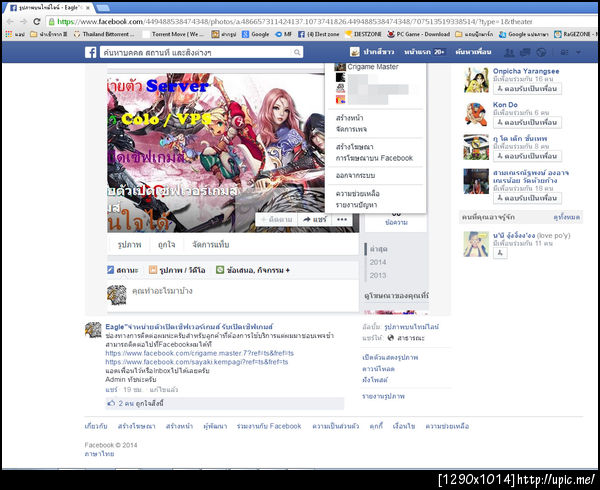Jump to 2013 on the timeline
600x490 pixels.
(378, 275)
